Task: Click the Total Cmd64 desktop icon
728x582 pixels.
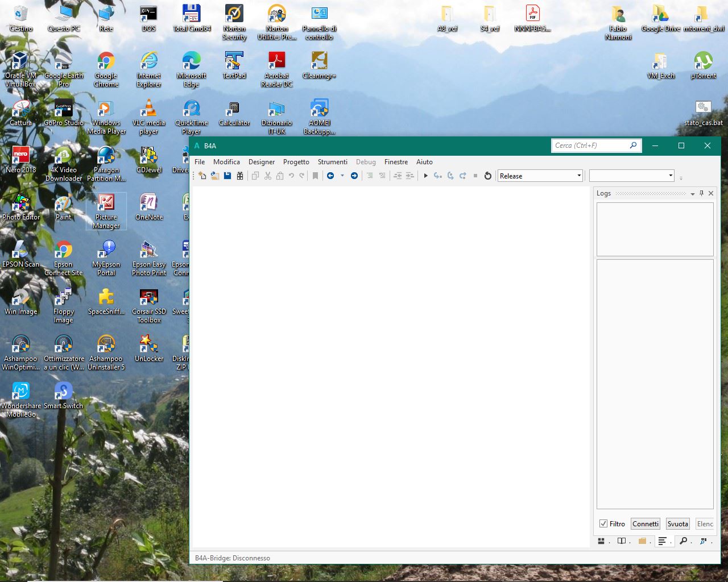Action: (x=192, y=18)
